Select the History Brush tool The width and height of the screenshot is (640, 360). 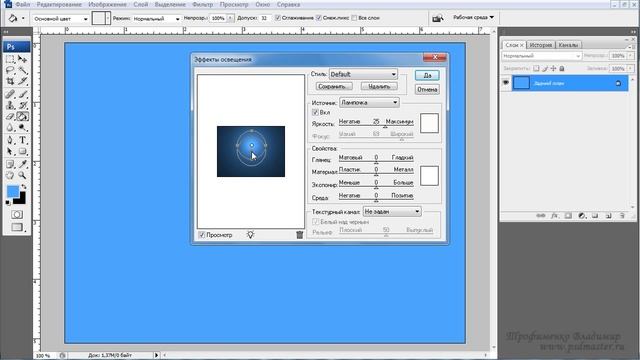tap(22, 105)
